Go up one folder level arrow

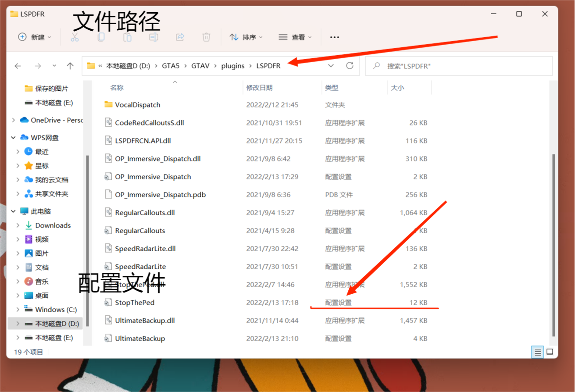(70, 66)
